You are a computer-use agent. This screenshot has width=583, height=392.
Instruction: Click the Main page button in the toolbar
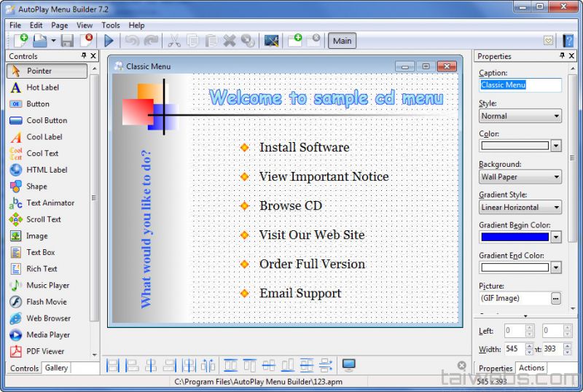pos(342,41)
